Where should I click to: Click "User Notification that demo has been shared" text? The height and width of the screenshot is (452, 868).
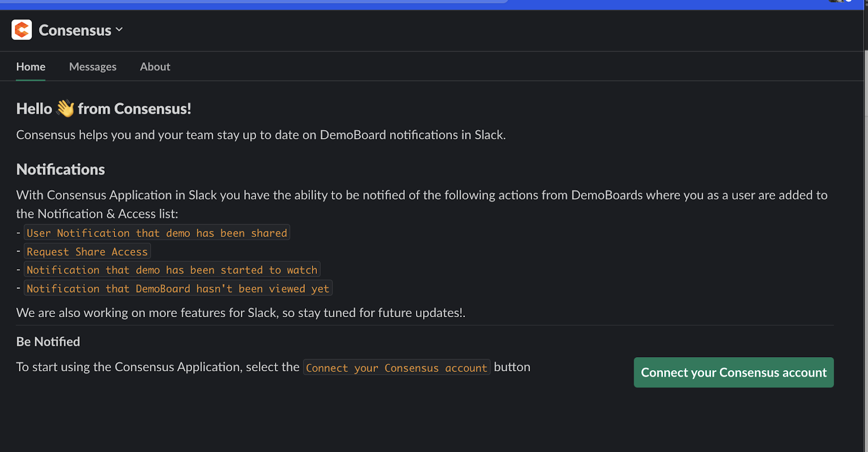[157, 233]
